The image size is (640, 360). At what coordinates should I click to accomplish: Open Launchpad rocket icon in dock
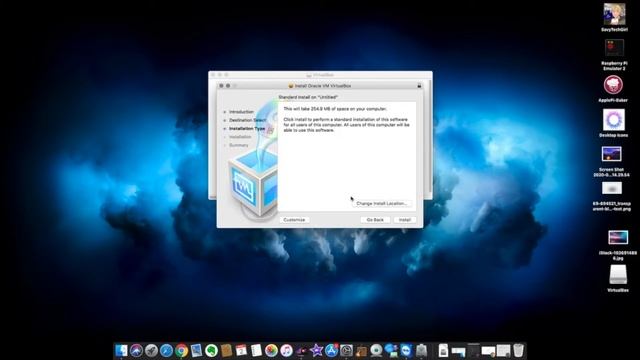point(151,350)
